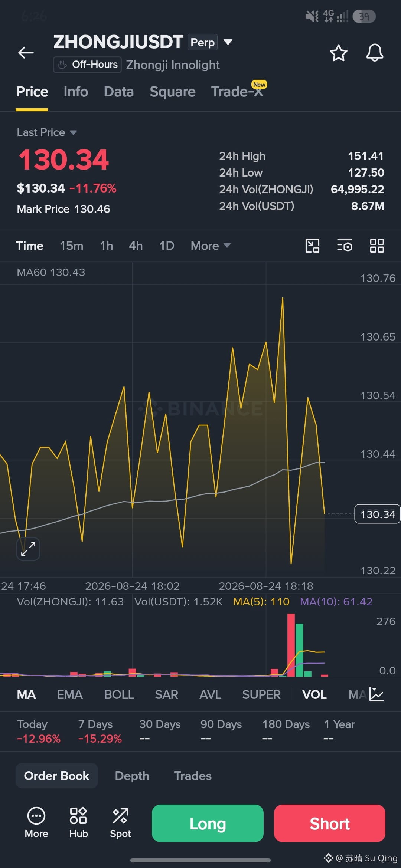Open the Last Price dropdown
Image resolution: width=401 pixels, height=868 pixels.
pos(47,132)
